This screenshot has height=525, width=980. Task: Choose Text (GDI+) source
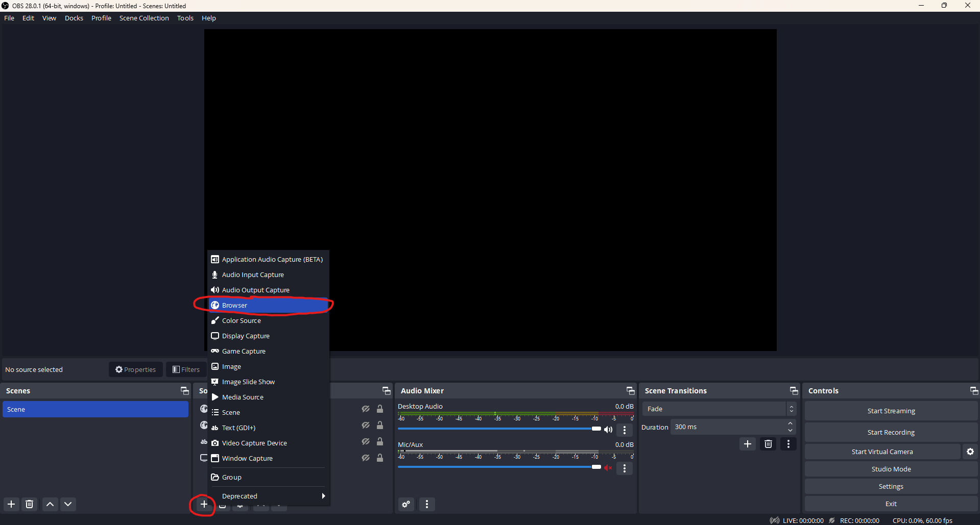268,428
